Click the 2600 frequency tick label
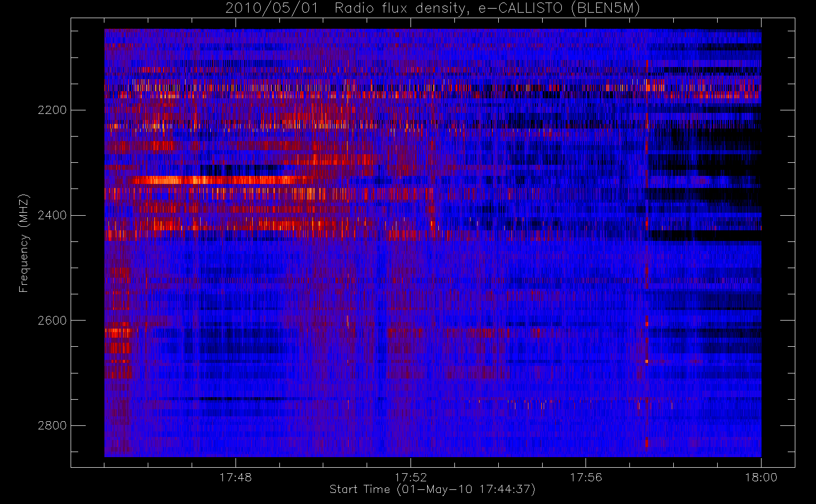816x504 pixels. click(52, 321)
